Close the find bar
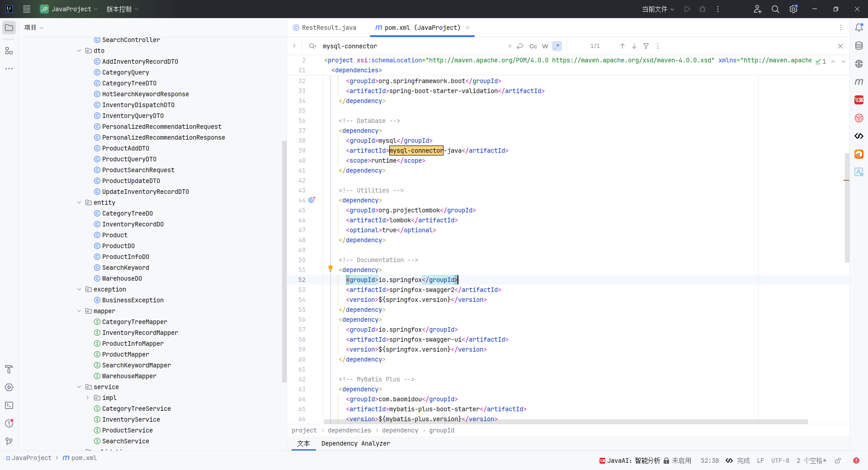This screenshot has width=868, height=470. (x=840, y=46)
